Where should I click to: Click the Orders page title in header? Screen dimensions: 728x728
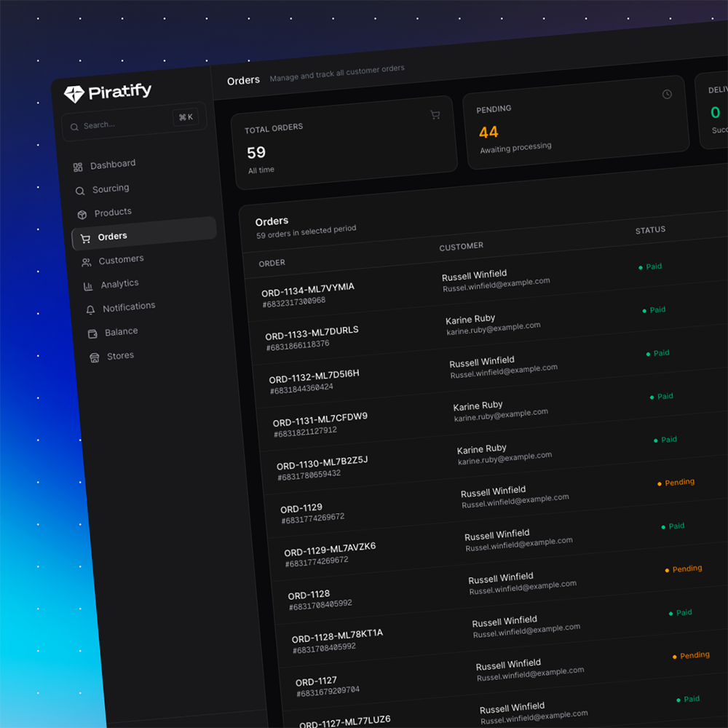(243, 81)
